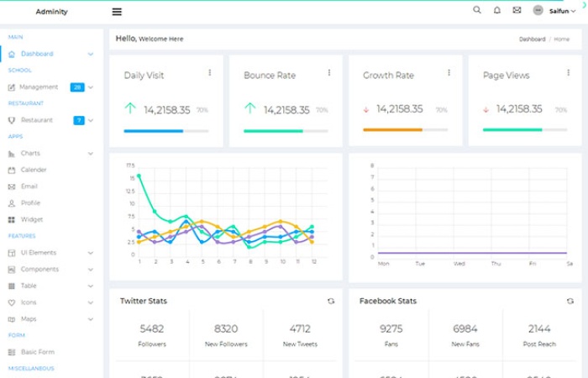Image resolution: width=588 pixels, height=378 pixels.
Task: Click the Dashboard home icon in sidebar
Action: 12,54
